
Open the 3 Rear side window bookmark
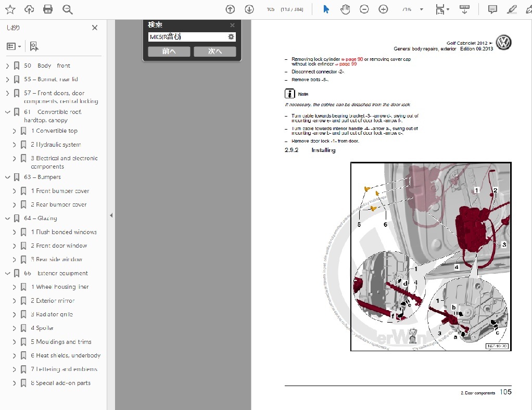pyautogui.click(x=56, y=260)
